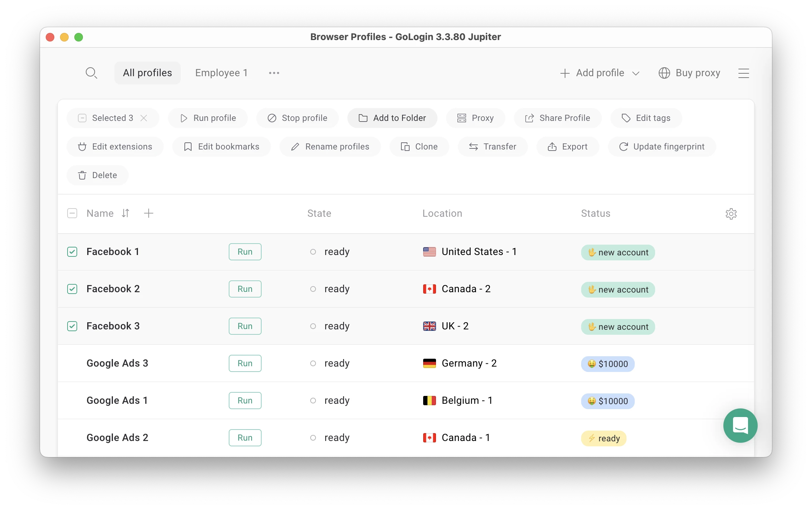Select the Google Ads 3 profile name
This screenshot has width=812, height=510.
(117, 363)
